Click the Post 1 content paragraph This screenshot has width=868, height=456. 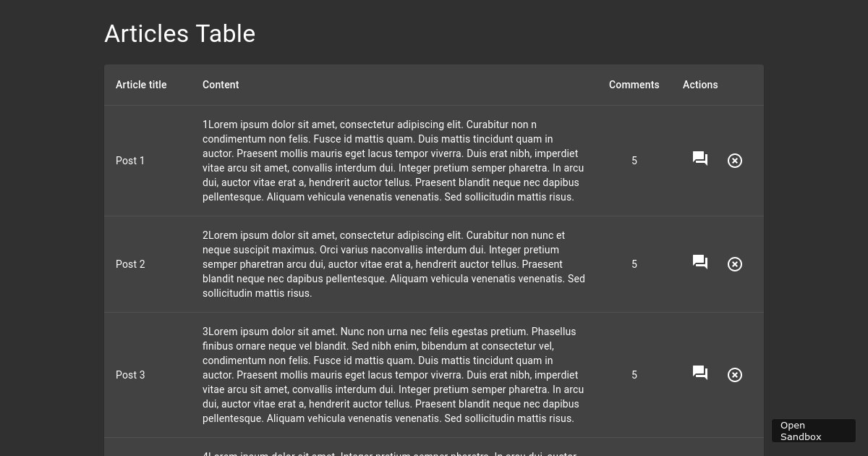tap(393, 161)
